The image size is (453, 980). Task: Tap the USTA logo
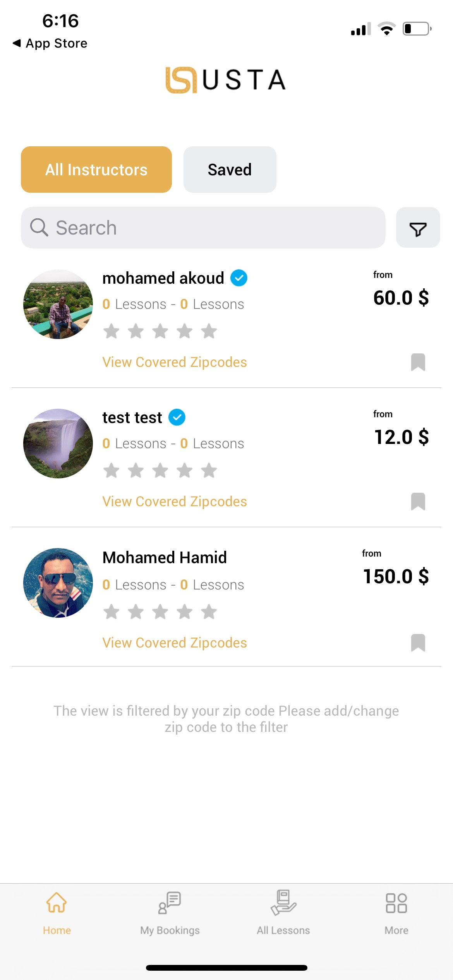coord(226,80)
